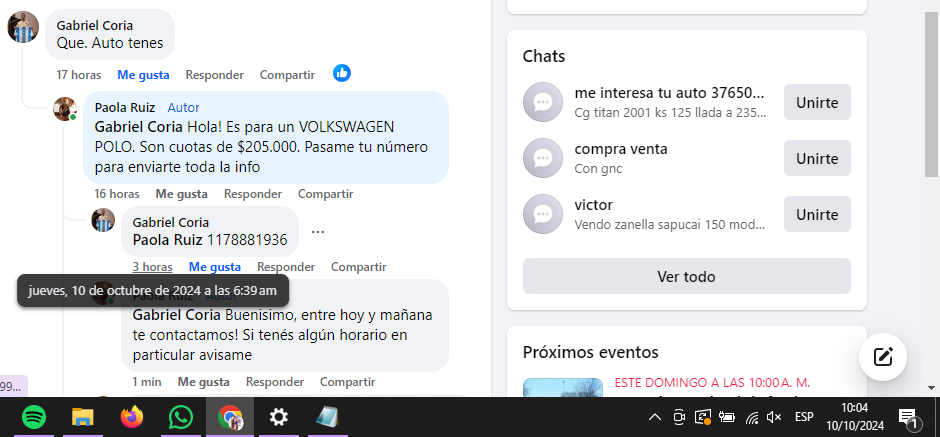Click Gabriel Coria avatar beside phone number

tap(103, 220)
